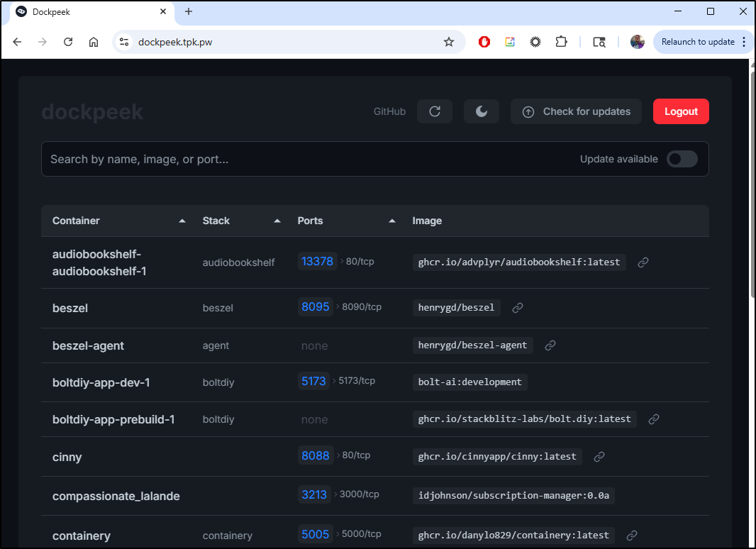Open a new browser tab
The image size is (756, 549).
(189, 11)
